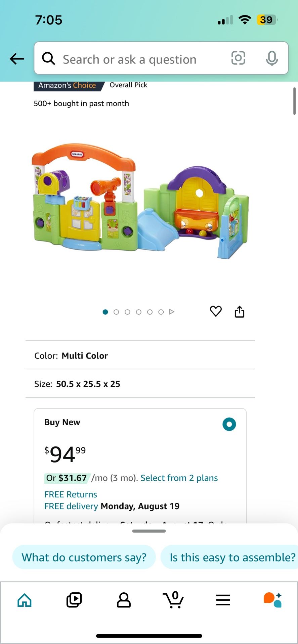The image size is (298, 644).
Task: Open the shopping cart icon
Action: pyautogui.click(x=173, y=600)
